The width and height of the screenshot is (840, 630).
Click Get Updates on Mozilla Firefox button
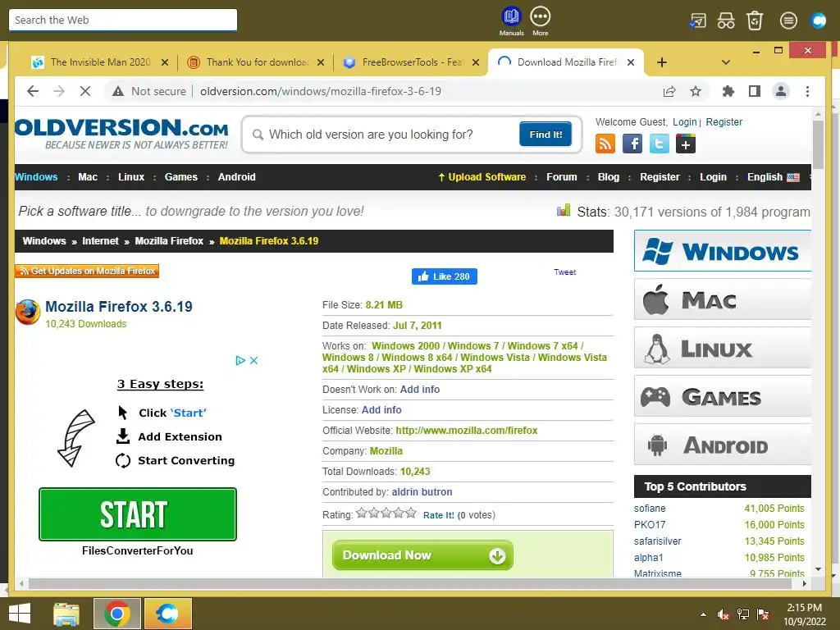click(87, 271)
